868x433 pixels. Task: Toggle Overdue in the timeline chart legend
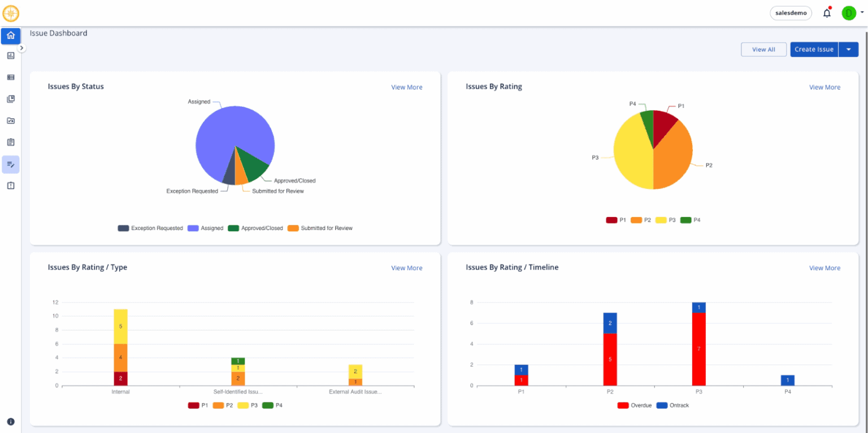[635, 405]
